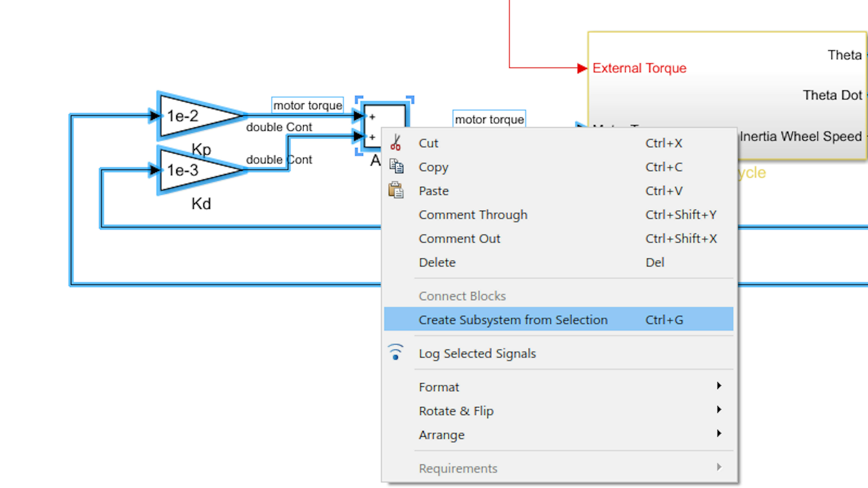Select Comment Through menu entry
This screenshot has height=488, width=868.
pos(559,215)
